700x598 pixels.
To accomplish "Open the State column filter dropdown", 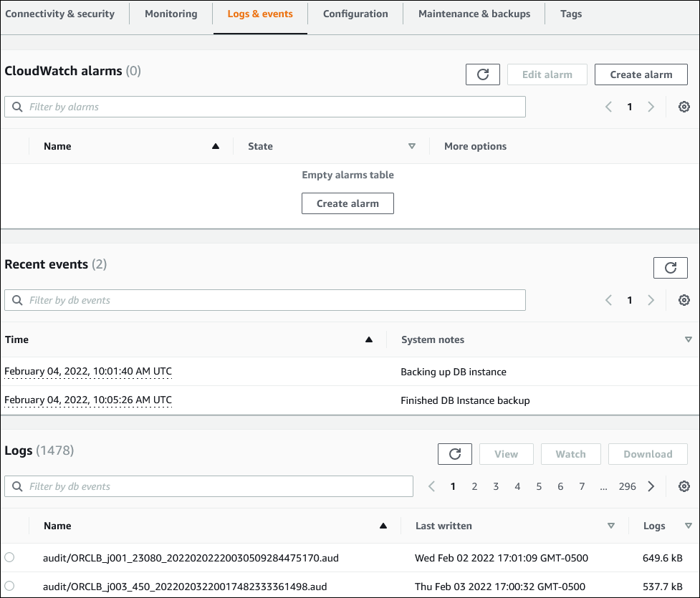I will [x=412, y=145].
